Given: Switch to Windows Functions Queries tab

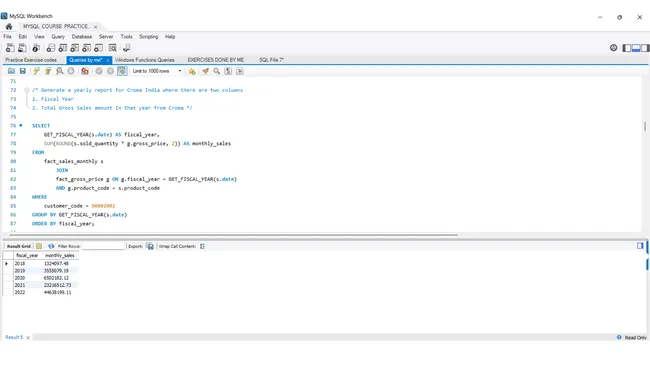Looking at the screenshot, I should 145,60.
